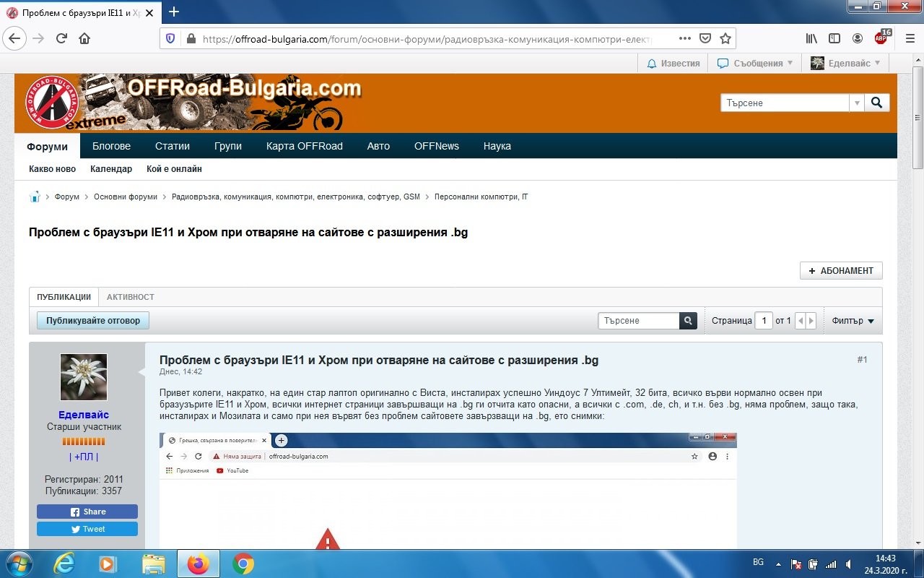This screenshot has height=578, width=924.
Task: Open the Групи navigation tab
Action: click(228, 146)
